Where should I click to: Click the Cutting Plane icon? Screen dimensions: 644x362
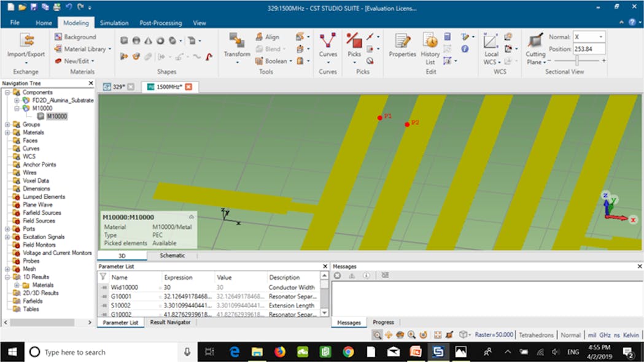tap(534, 42)
